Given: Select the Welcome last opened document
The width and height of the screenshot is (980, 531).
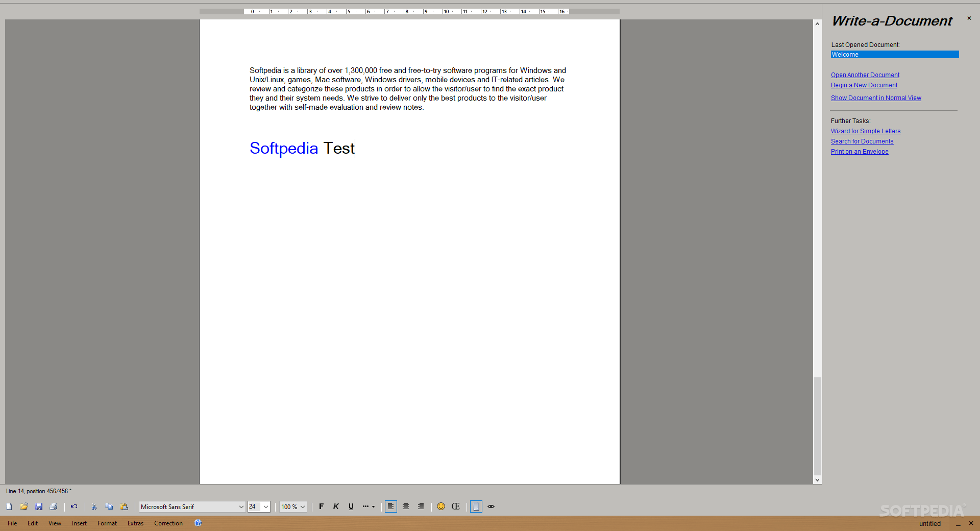Looking at the screenshot, I should pos(895,55).
